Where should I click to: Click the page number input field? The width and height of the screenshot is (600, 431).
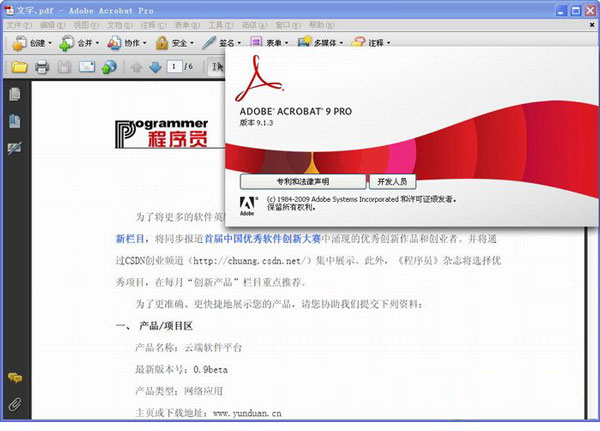174,67
